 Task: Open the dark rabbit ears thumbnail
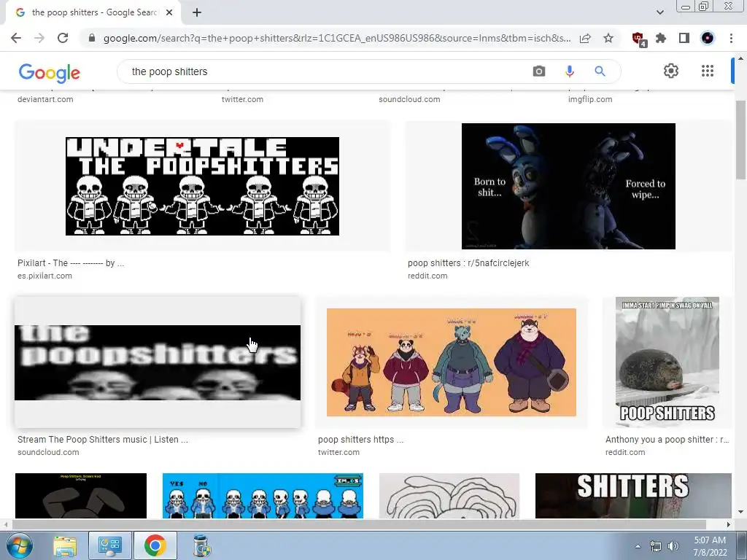81,496
